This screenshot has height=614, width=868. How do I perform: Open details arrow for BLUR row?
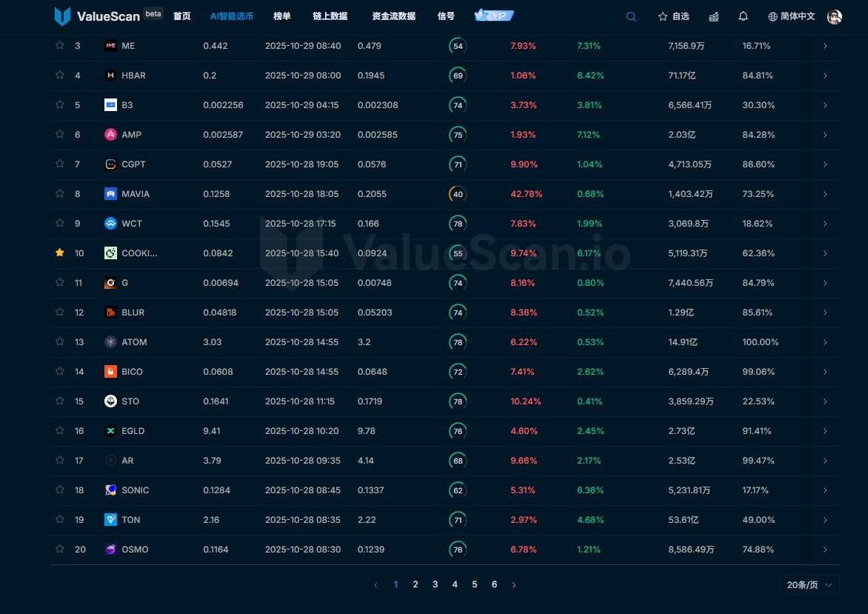(x=825, y=313)
